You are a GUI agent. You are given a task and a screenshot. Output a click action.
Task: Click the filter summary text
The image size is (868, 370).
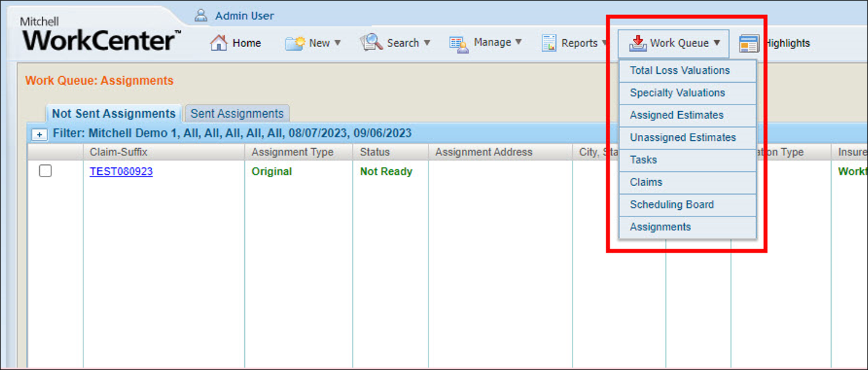pyautogui.click(x=232, y=134)
